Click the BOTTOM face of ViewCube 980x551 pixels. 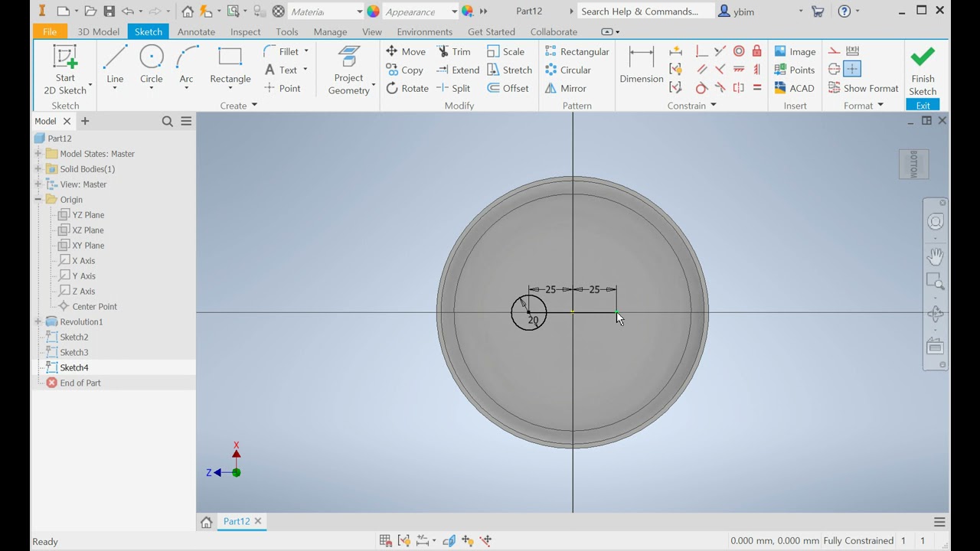pos(913,164)
